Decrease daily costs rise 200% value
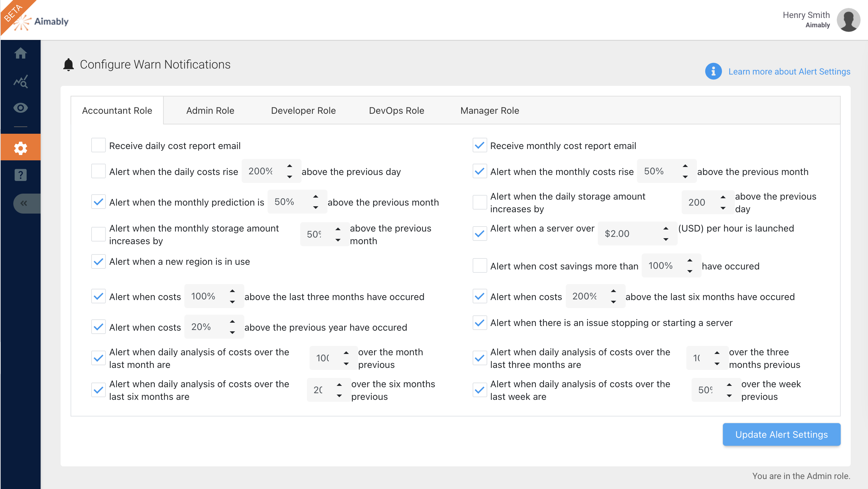868x489 pixels. tap(290, 177)
